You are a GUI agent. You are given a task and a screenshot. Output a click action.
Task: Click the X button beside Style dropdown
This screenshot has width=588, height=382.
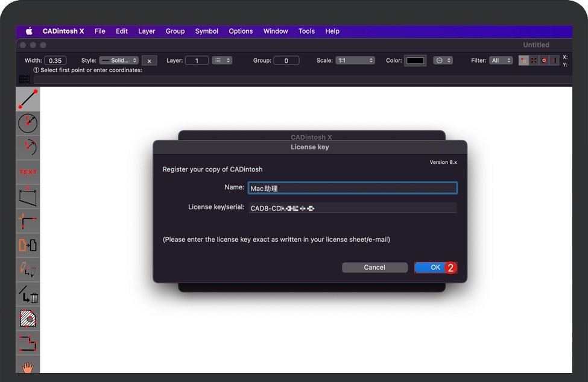coord(149,61)
